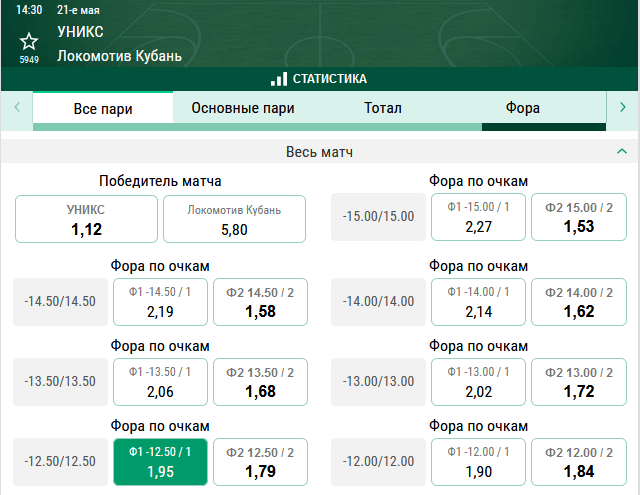Click the УНИКС team name in header
This screenshot has width=640, height=495.
(x=80, y=32)
